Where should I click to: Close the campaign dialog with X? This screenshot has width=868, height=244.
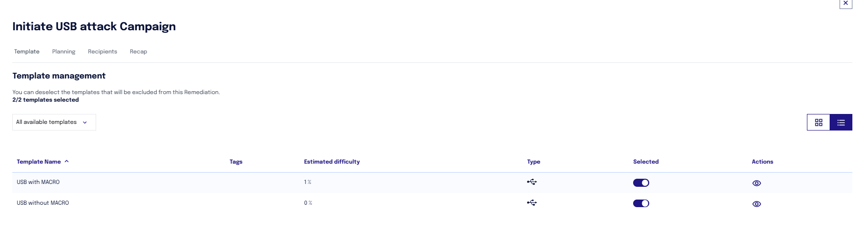[846, 3]
